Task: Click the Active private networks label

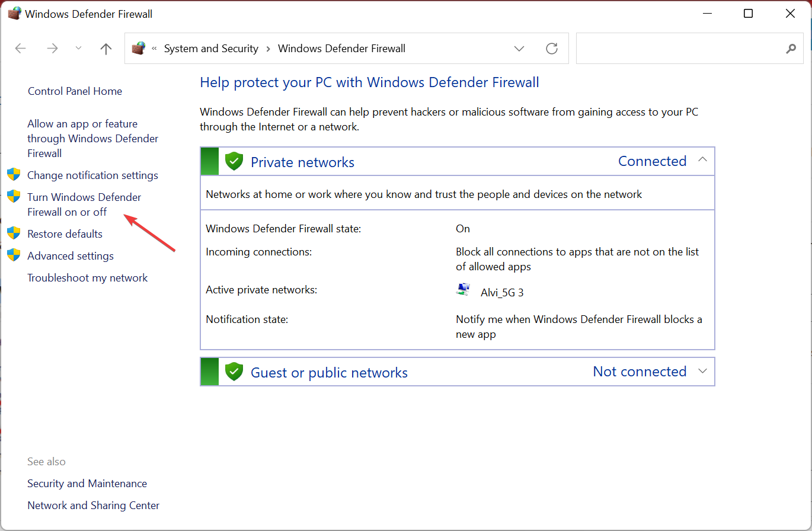Action: (x=261, y=290)
